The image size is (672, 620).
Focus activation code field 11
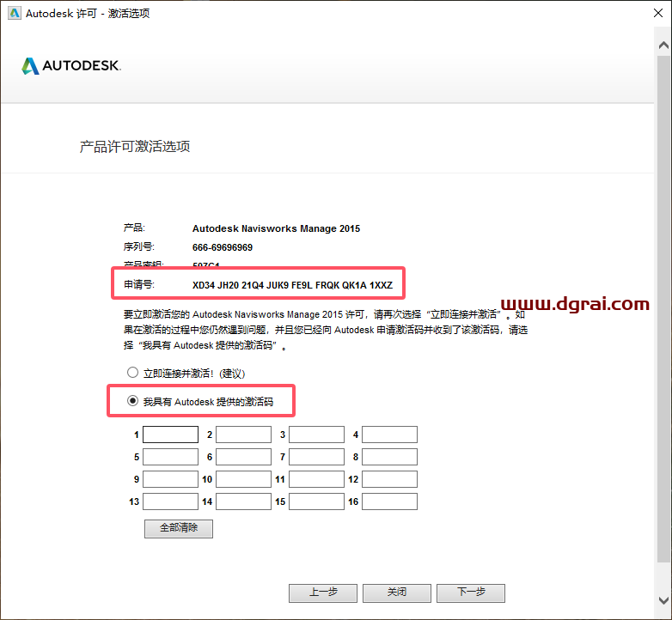(317, 479)
